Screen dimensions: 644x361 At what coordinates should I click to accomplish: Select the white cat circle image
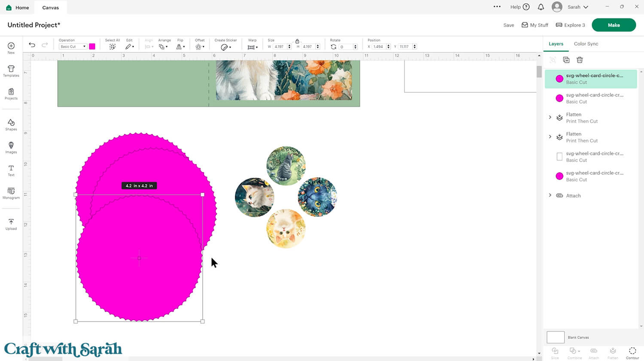(255, 197)
